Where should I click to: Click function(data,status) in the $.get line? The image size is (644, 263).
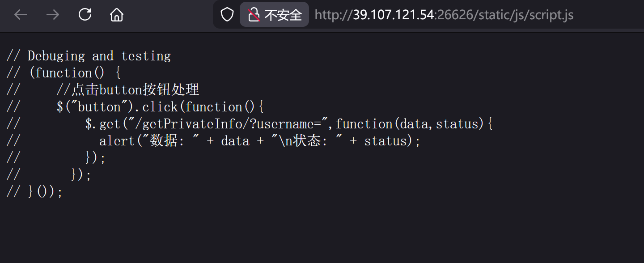coord(410,124)
